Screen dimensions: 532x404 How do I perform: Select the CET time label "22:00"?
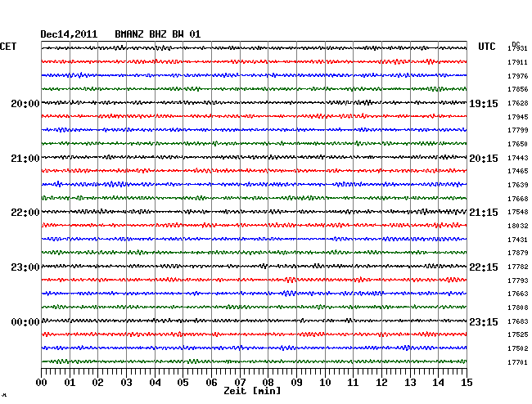point(25,213)
